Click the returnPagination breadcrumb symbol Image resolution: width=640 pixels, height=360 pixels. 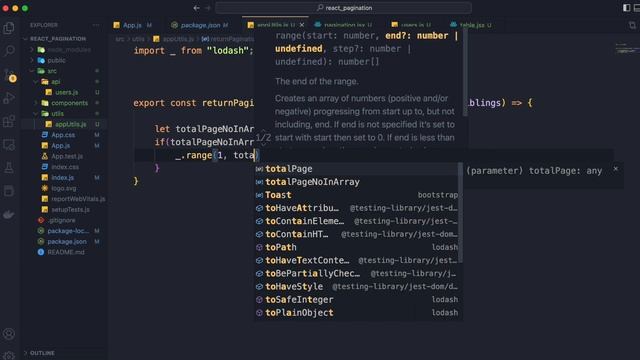coord(228,39)
